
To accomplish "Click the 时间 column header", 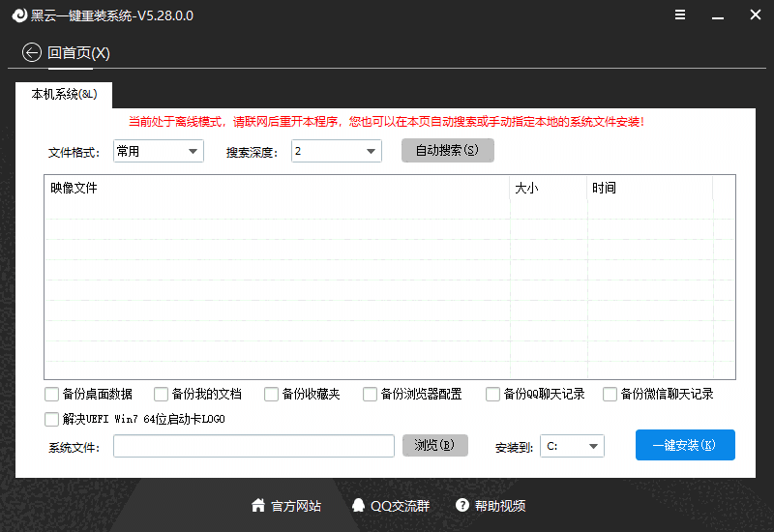I will [x=650, y=188].
